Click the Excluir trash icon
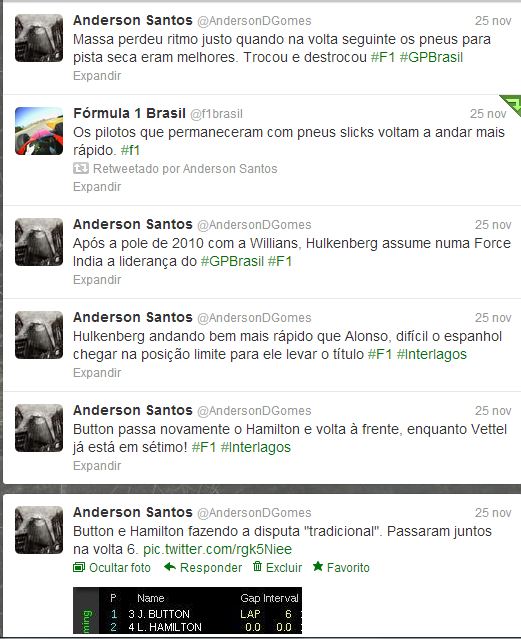The width and height of the screenshot is (521, 639). tap(257, 566)
